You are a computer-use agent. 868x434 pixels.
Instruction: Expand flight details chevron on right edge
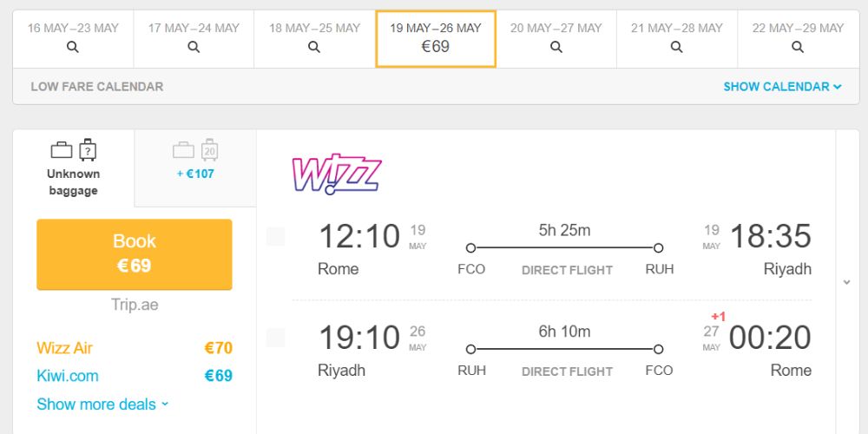point(846,282)
